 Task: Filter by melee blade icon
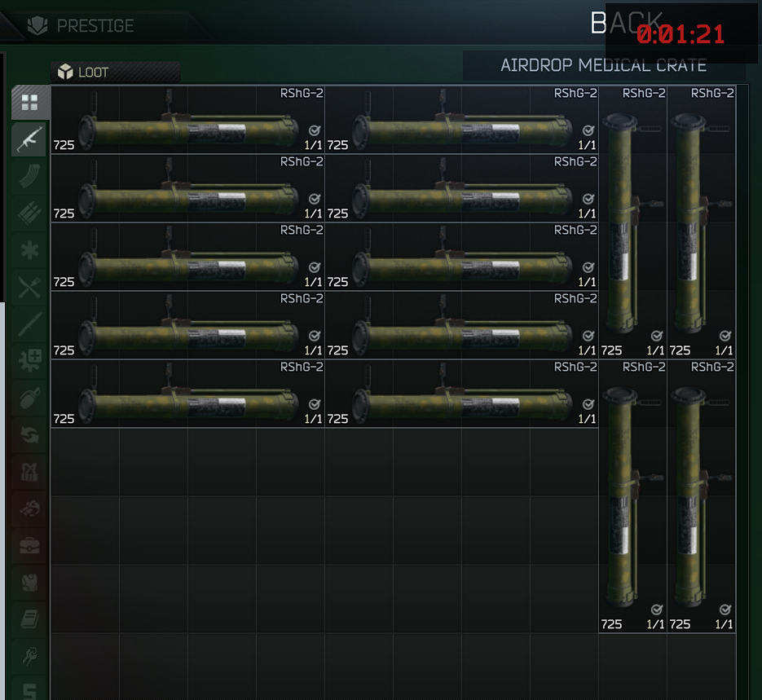(x=29, y=324)
